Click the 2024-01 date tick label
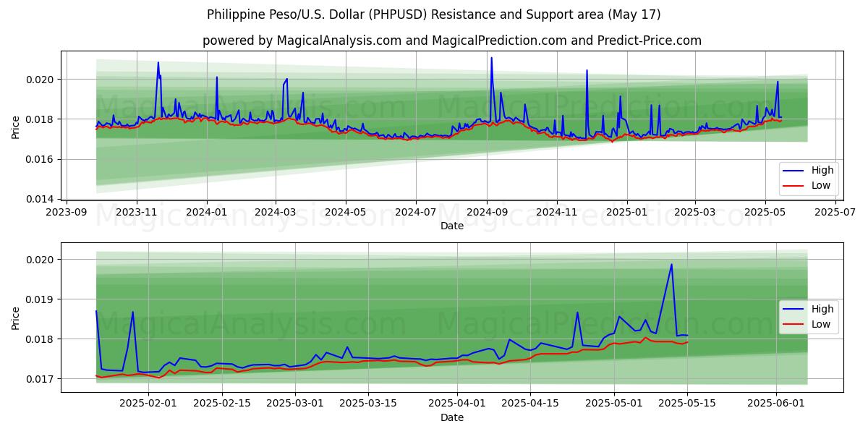 [206, 213]
